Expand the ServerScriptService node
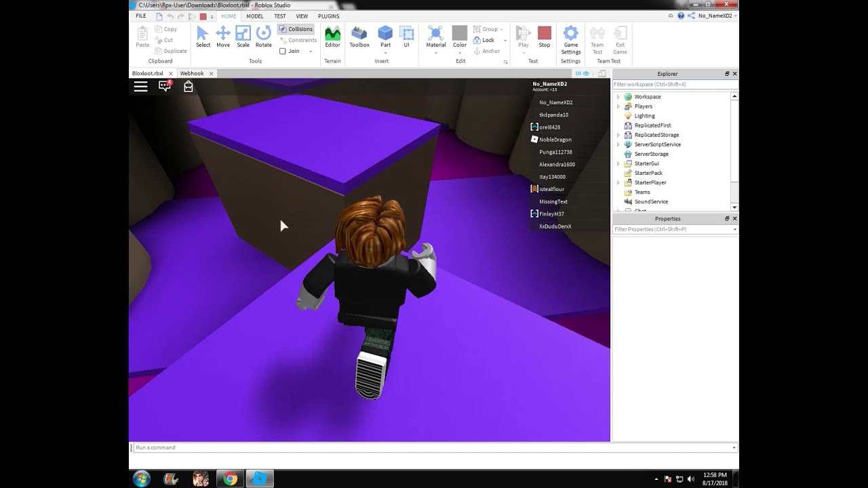868x488 pixels. pyautogui.click(x=618, y=144)
